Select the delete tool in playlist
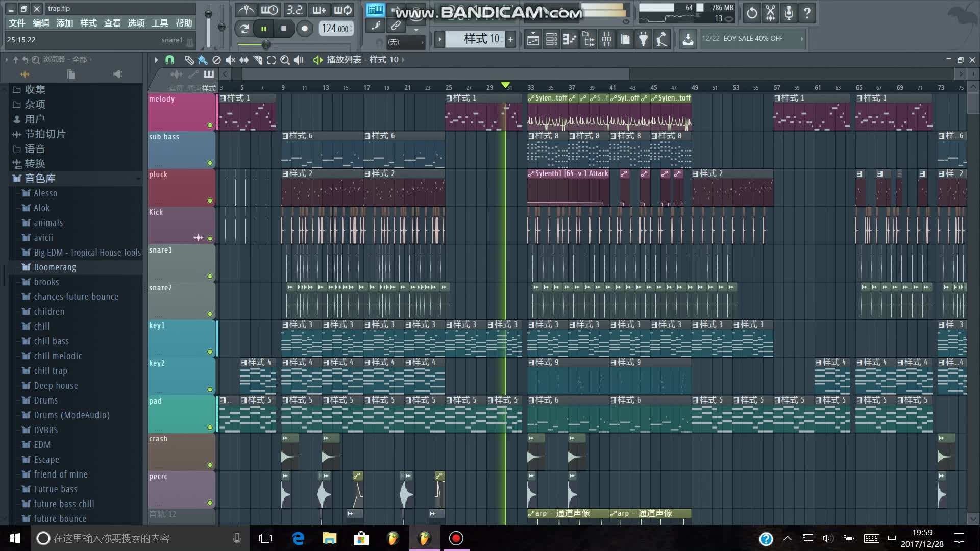 click(216, 60)
